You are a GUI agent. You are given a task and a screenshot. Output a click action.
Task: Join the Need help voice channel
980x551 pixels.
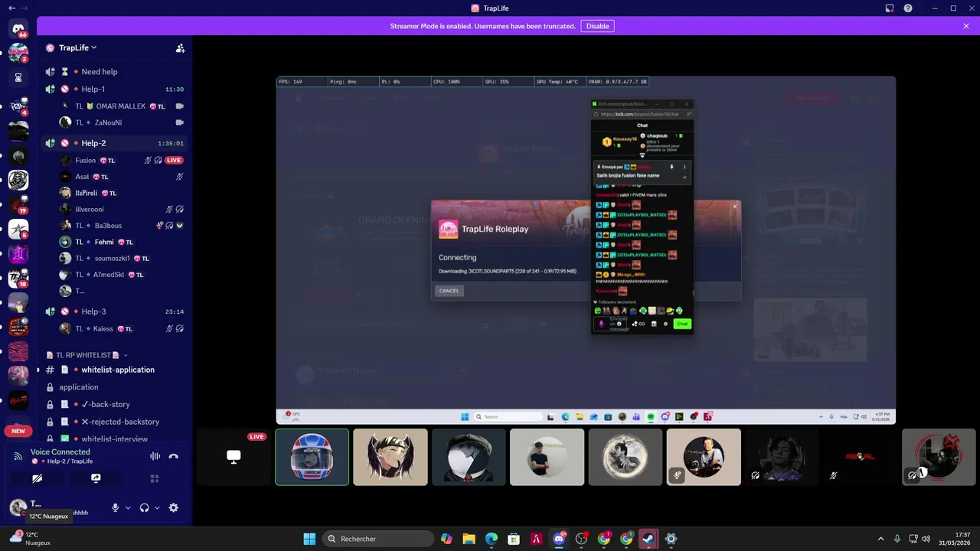point(115,71)
